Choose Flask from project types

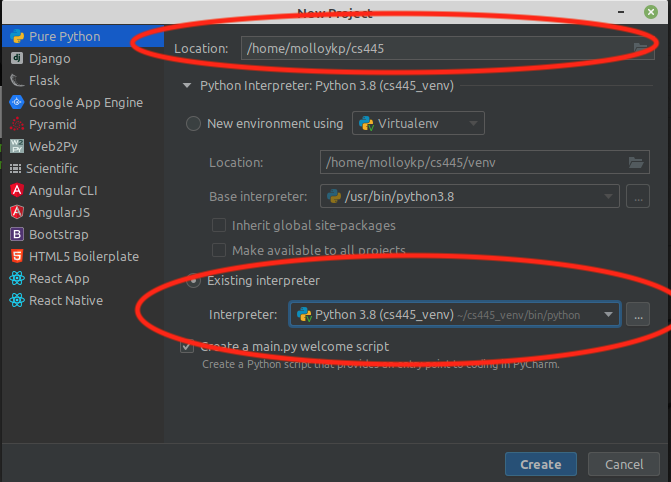[44, 80]
